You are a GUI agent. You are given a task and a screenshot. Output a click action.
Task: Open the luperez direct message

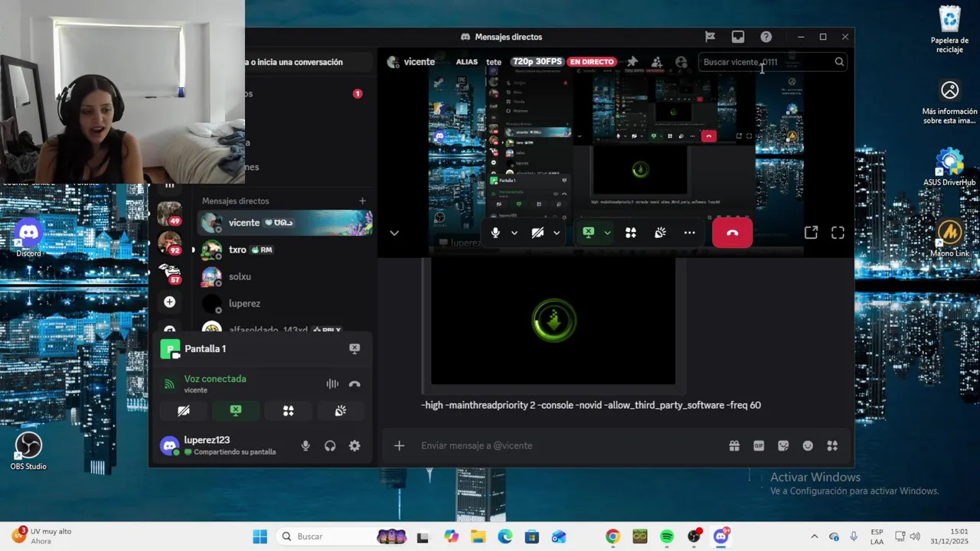[285, 303]
